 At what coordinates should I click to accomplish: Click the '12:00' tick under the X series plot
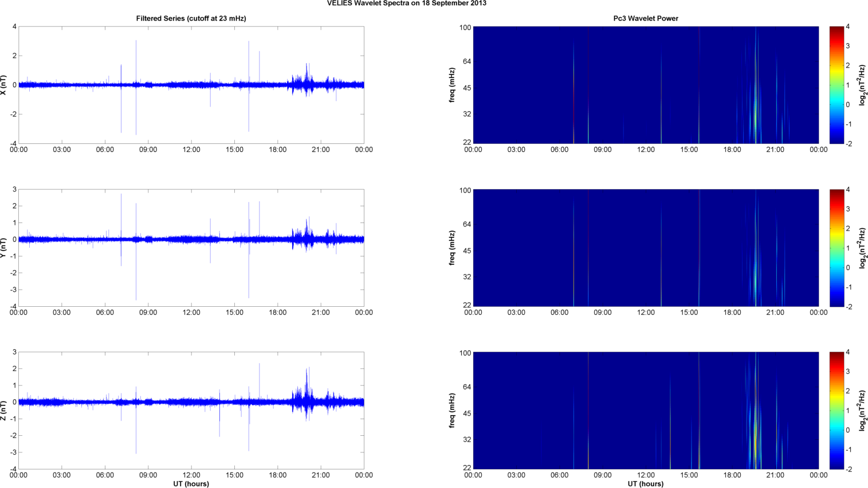coord(191,150)
